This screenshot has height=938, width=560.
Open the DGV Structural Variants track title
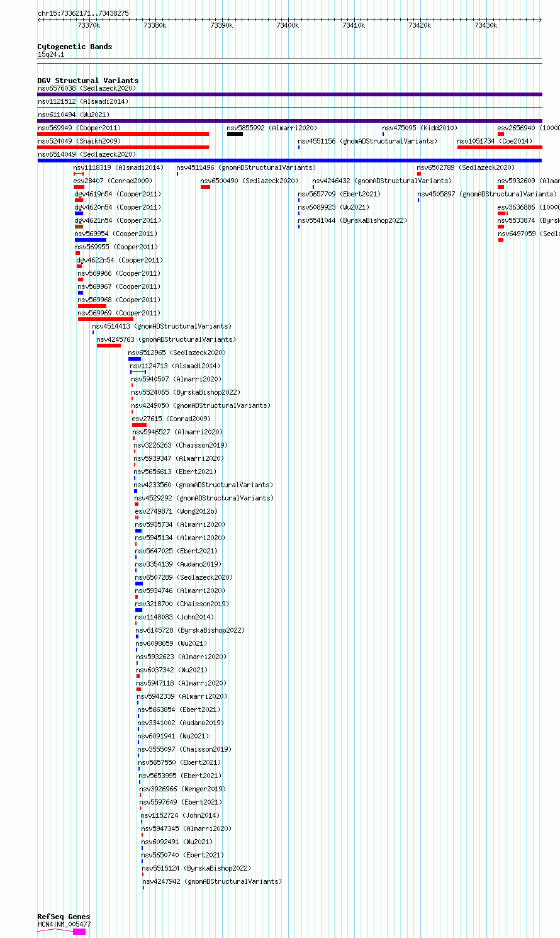(88, 81)
